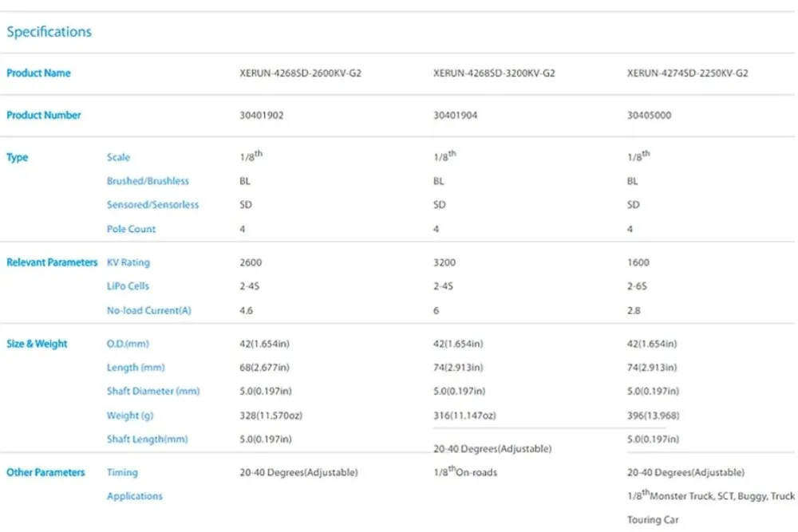Click the Specifications heading

click(49, 32)
